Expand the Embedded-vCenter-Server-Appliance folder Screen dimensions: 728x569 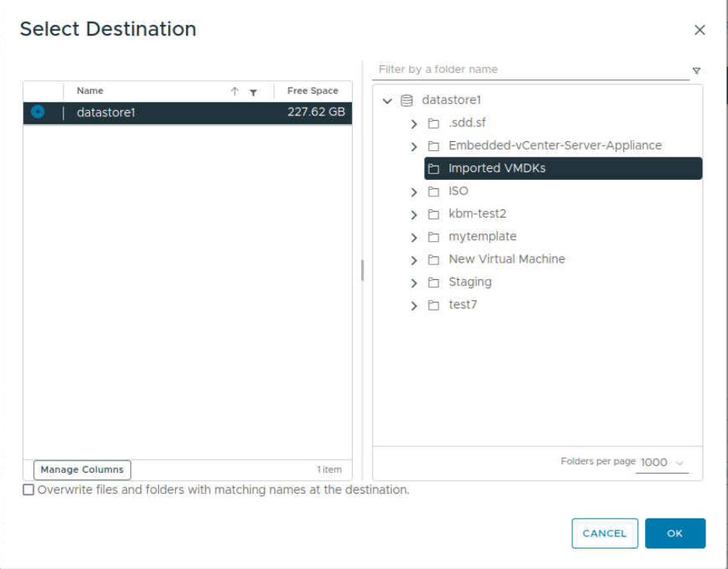(414, 147)
